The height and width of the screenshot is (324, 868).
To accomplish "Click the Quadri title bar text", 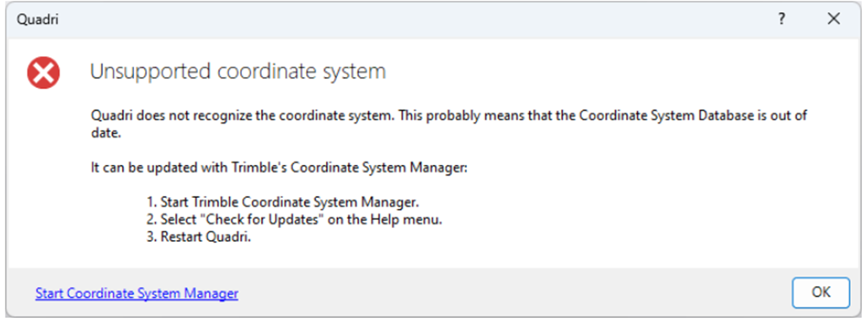I will (38, 21).
